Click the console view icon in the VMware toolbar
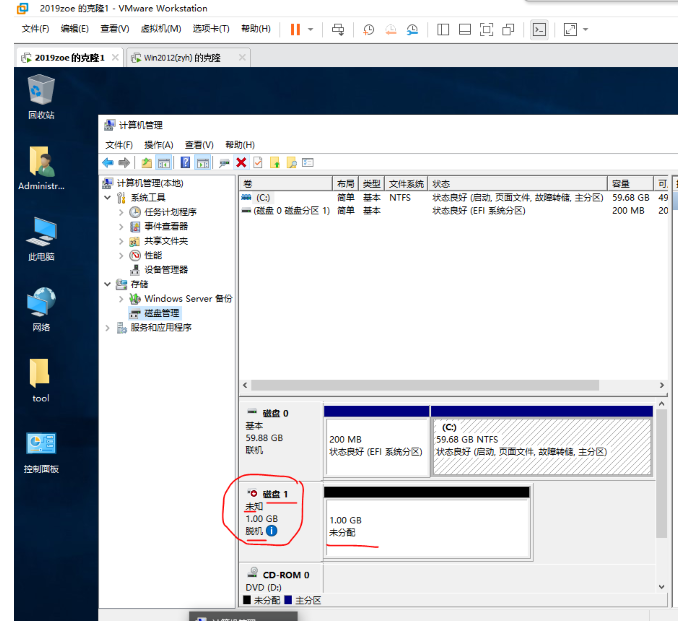The height and width of the screenshot is (621, 693). [x=539, y=30]
